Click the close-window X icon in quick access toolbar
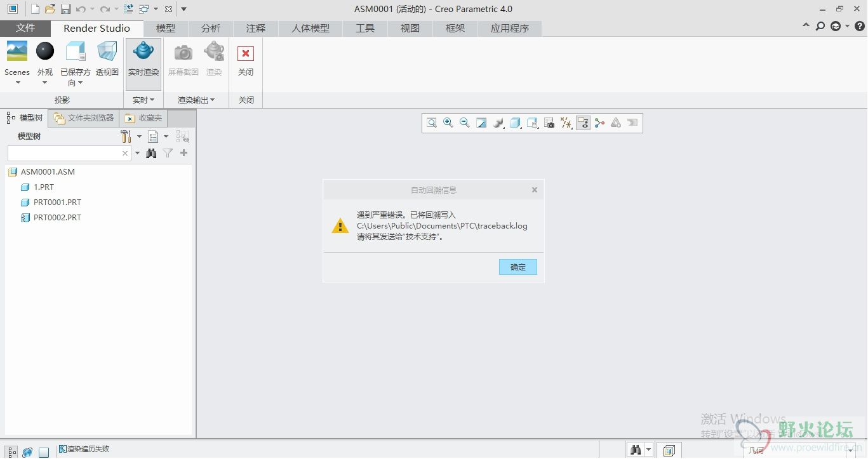Screen dimensions: 868x459 (168, 9)
